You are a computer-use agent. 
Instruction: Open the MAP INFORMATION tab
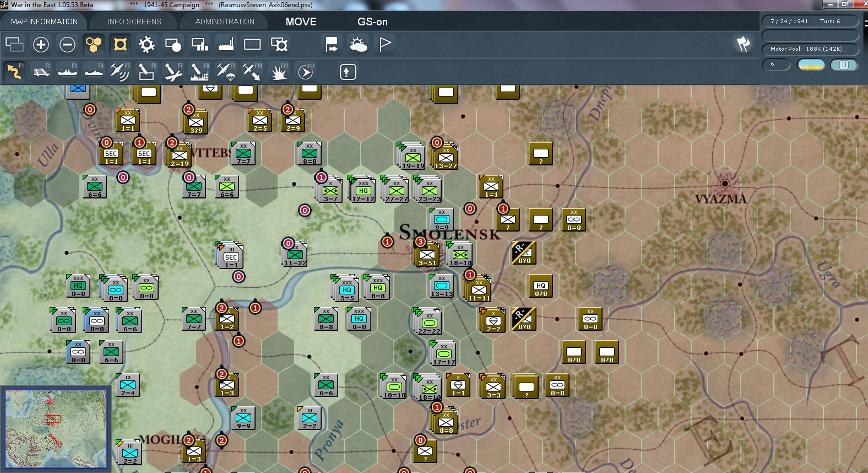44,21
